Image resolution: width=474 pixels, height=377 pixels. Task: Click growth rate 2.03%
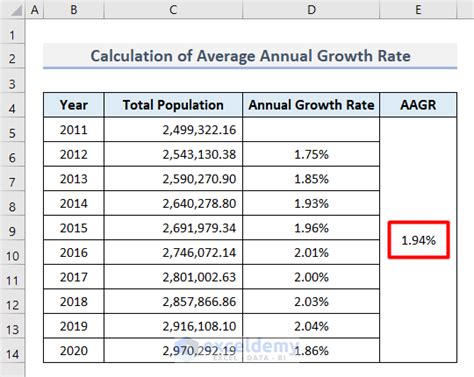(311, 302)
